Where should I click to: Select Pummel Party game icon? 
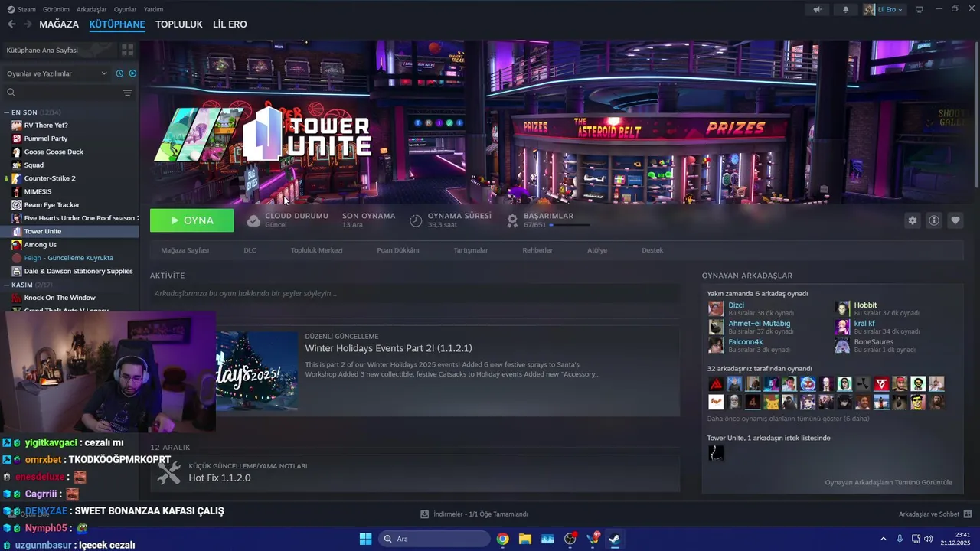click(x=17, y=139)
